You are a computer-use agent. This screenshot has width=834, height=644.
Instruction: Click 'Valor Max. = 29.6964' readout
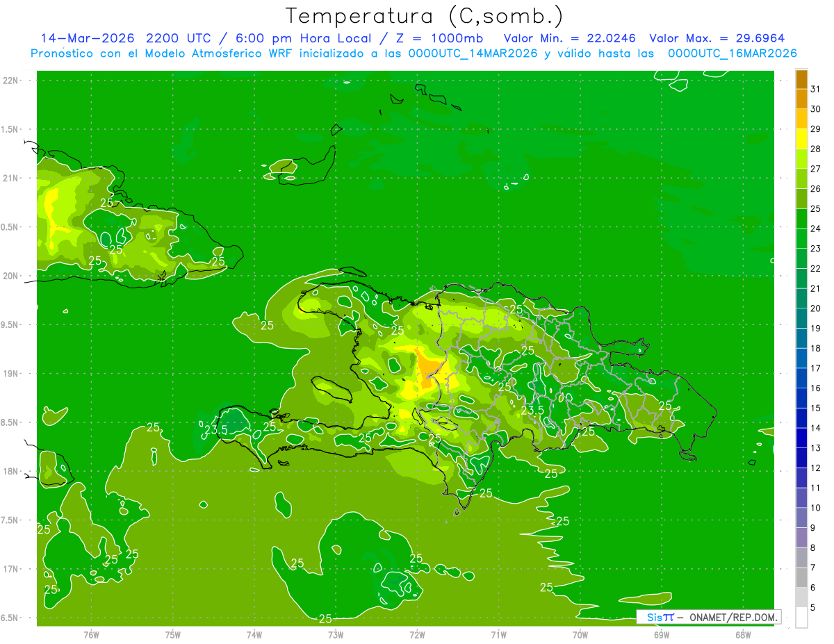[x=717, y=38]
